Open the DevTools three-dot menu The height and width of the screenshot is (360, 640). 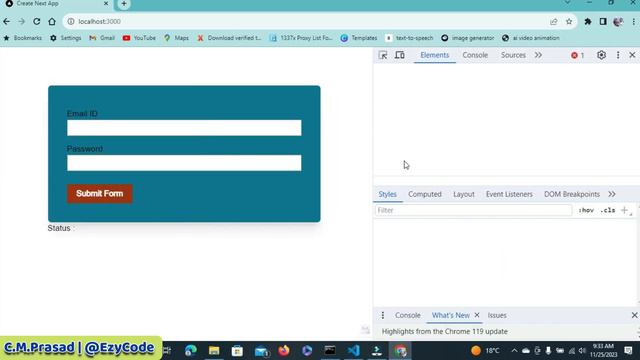coord(618,55)
